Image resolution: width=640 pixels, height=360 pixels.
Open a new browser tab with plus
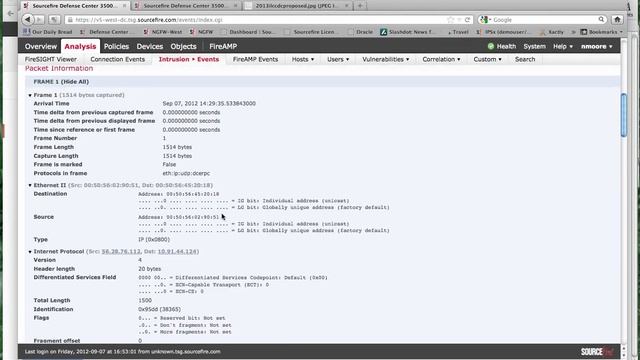tap(360, 6)
